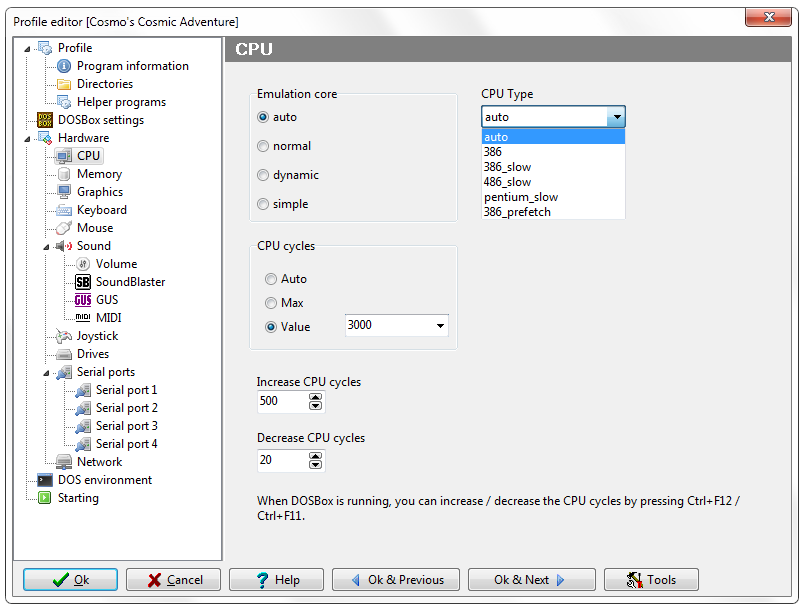805x610 pixels.
Task: Click the SoundBlaster SB icon
Action: (83, 282)
